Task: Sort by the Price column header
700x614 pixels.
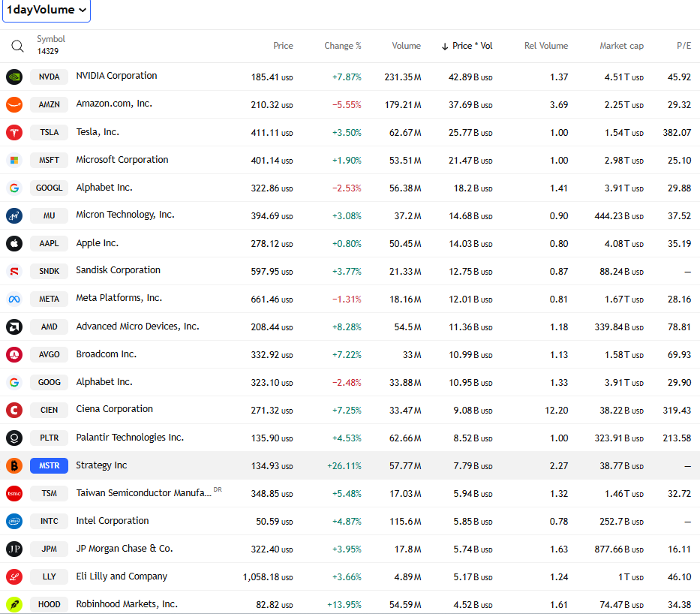Action: [283, 46]
